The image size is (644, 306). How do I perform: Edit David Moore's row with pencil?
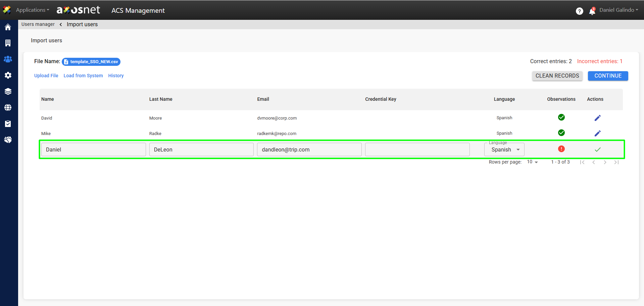pyautogui.click(x=597, y=118)
